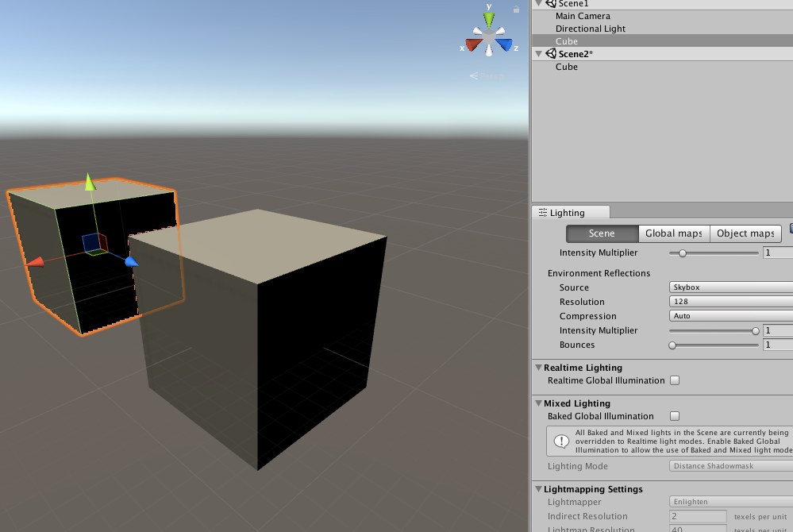Viewport: 793px width, 532px height.
Task: Click the red X-axis cone on orientation gizmo
Action: (x=474, y=44)
